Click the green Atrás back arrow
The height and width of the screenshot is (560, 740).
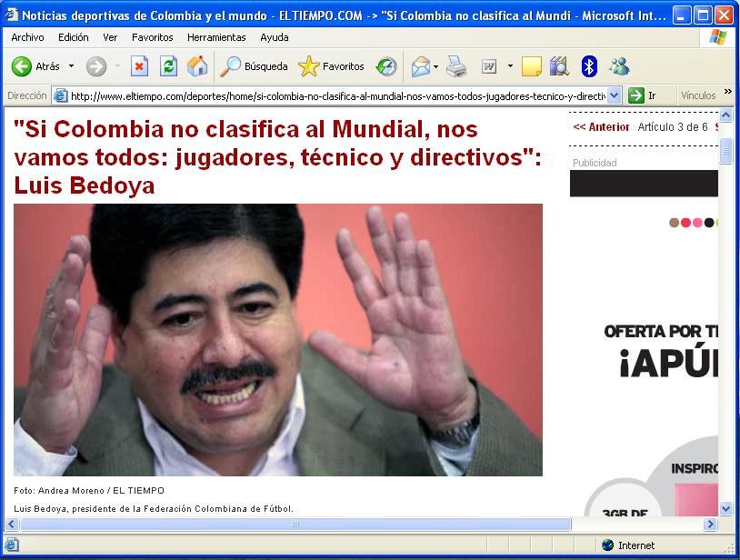pyautogui.click(x=22, y=66)
